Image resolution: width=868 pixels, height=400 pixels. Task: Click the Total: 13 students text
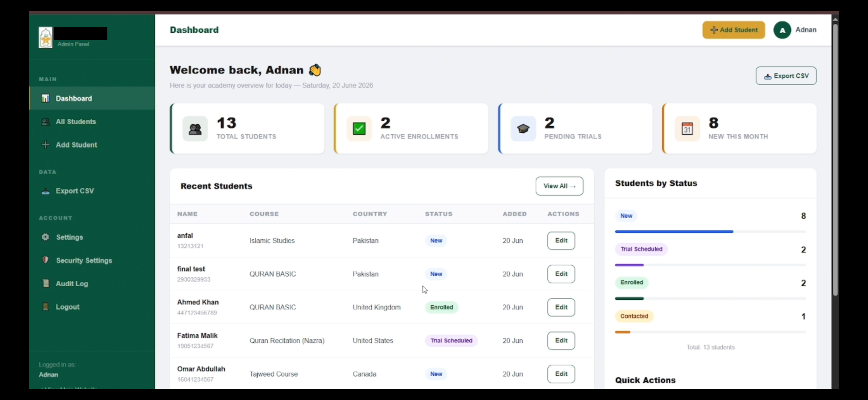[710, 347]
